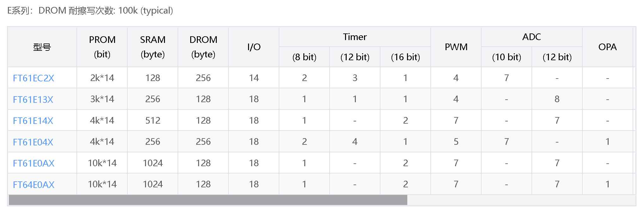This screenshot has width=644, height=217.
Task: Open the FT61EC2X model link
Action: coord(33,78)
